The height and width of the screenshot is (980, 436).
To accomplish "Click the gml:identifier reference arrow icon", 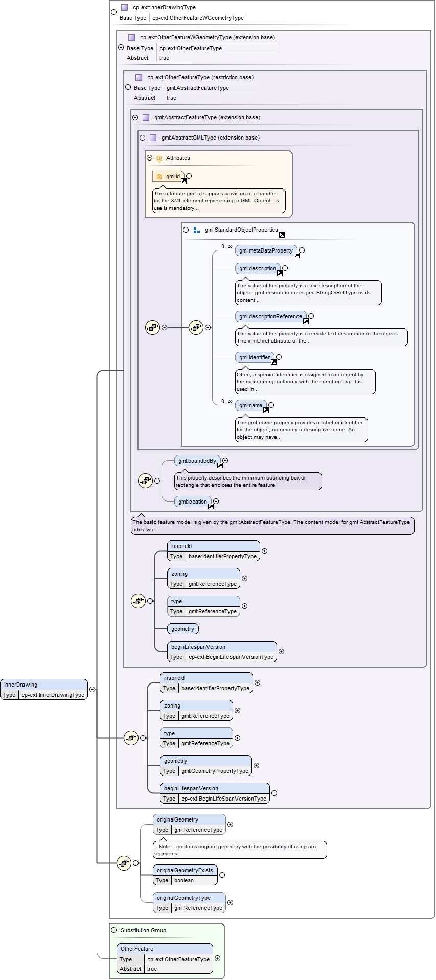I will [x=273, y=362].
